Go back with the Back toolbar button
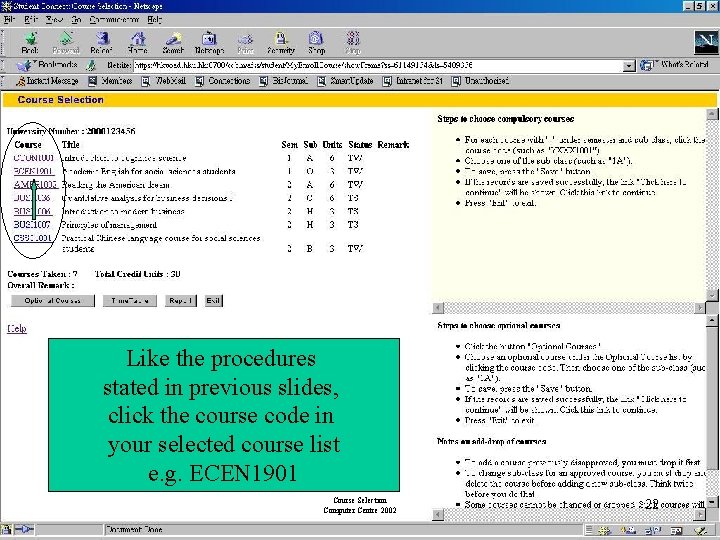 pyautogui.click(x=30, y=43)
